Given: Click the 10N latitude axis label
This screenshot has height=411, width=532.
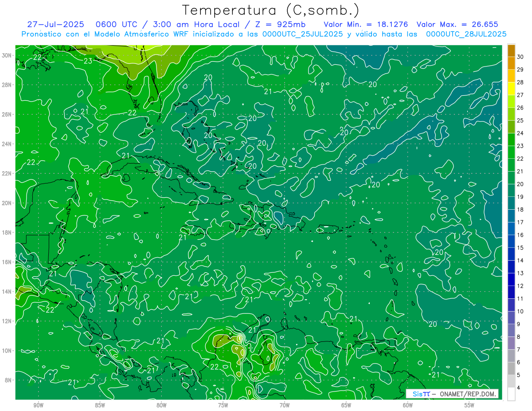Looking at the screenshot, I should click(x=7, y=351).
